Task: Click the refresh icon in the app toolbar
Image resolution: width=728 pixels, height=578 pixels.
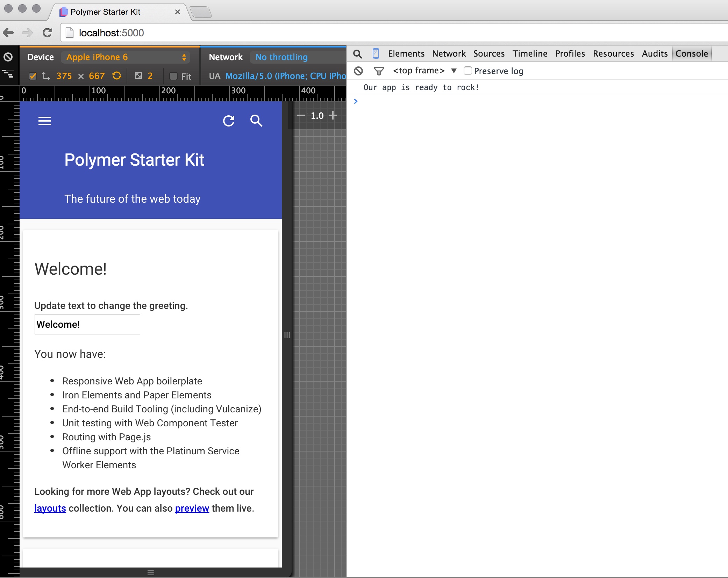Action: 229,121
